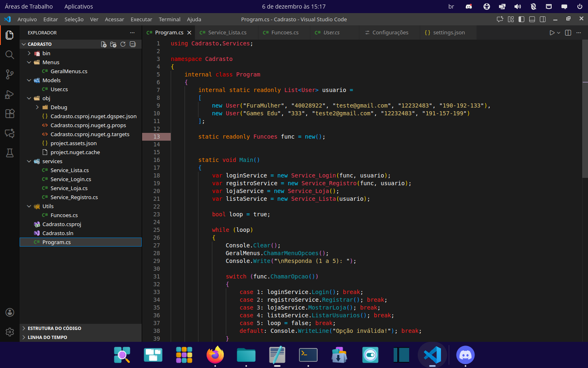
Task: Open Áreas de Trabalho in top panel
Action: tap(29, 7)
